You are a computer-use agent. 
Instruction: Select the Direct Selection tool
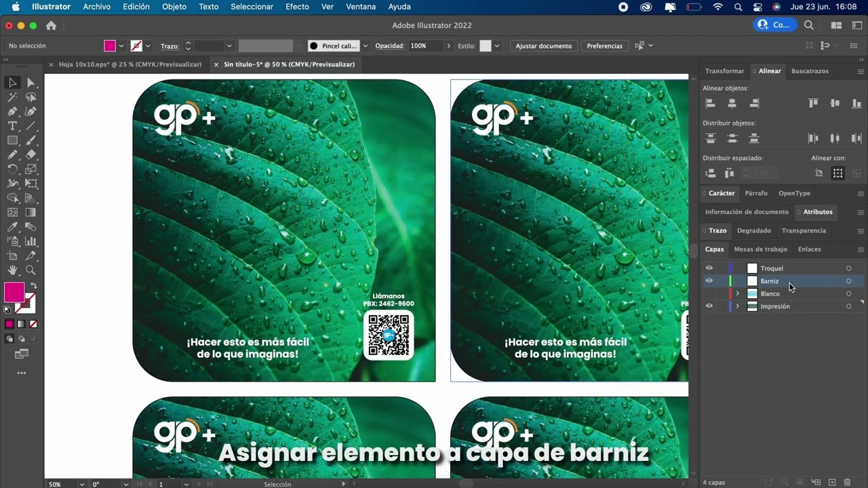click(x=31, y=83)
